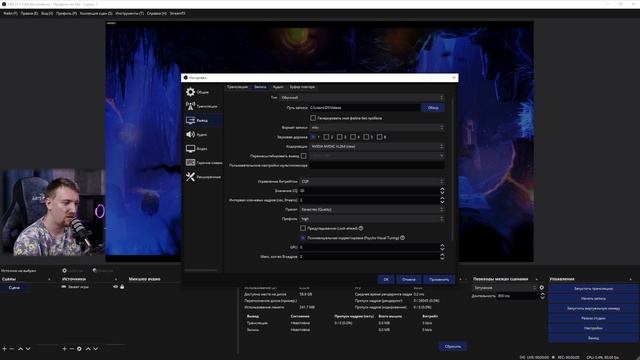The image size is (640, 360).
Task: Adjust GPU index stepper arrows
Action: [x=442, y=247]
